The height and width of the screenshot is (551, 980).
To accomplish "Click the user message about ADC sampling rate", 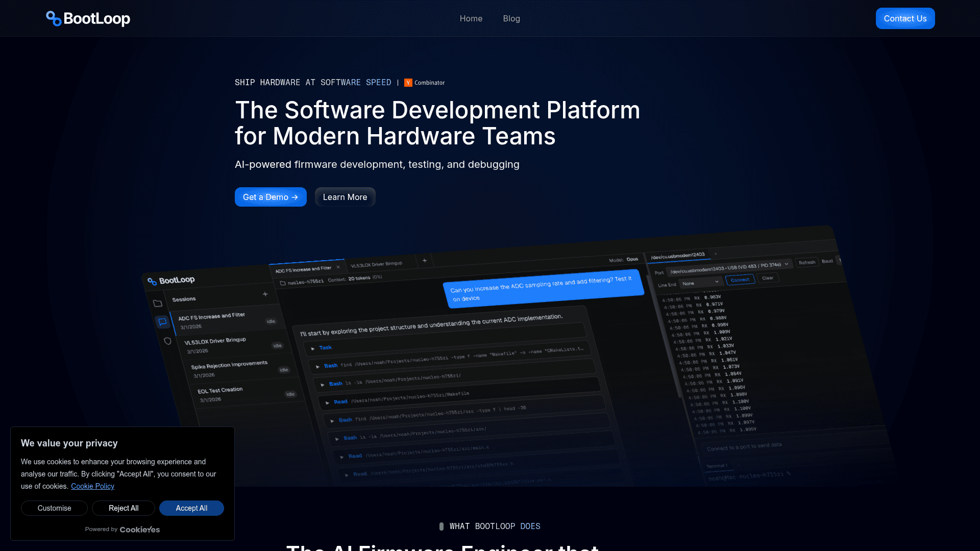I will (543, 288).
